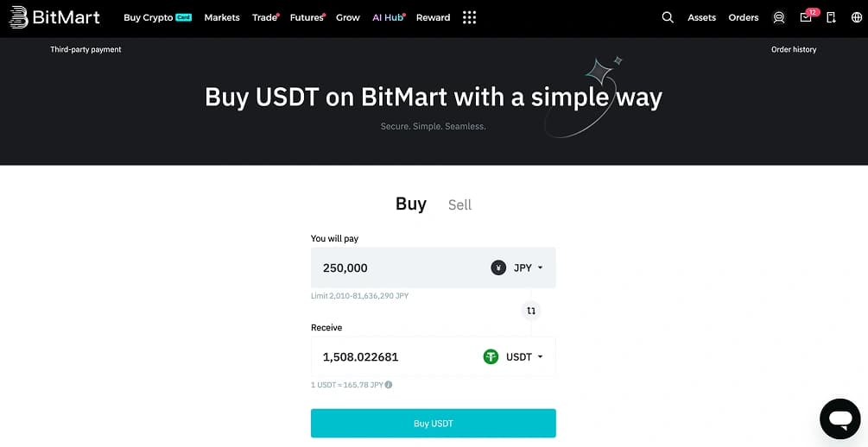
Task: Open the language globe icon
Action: point(857,17)
